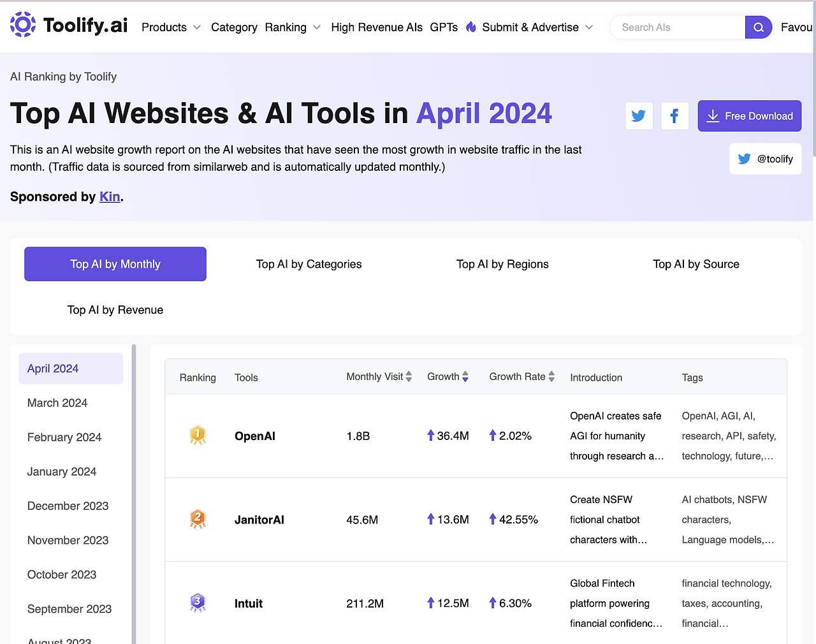Screen dimensions: 816x644
Task: Click the Free Download button
Action: point(750,116)
